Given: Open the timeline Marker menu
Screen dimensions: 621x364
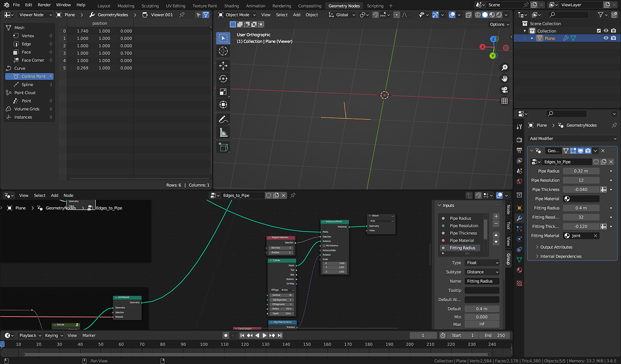Looking at the screenshot, I should 89,335.
